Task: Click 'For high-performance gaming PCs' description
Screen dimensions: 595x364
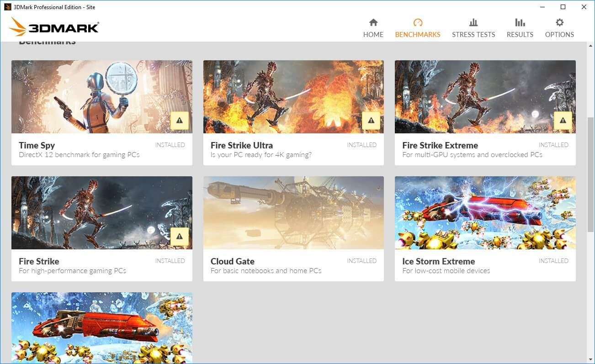Action: 72,271
